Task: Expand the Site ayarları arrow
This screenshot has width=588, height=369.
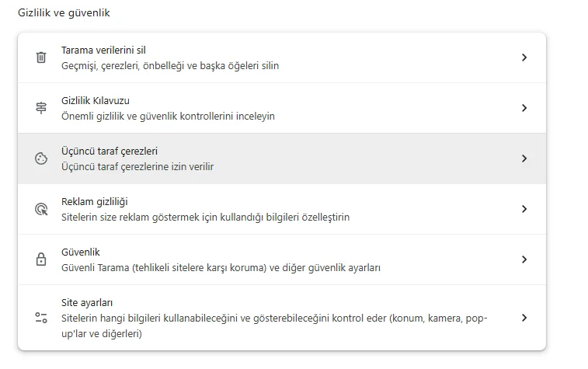Action: pos(524,317)
